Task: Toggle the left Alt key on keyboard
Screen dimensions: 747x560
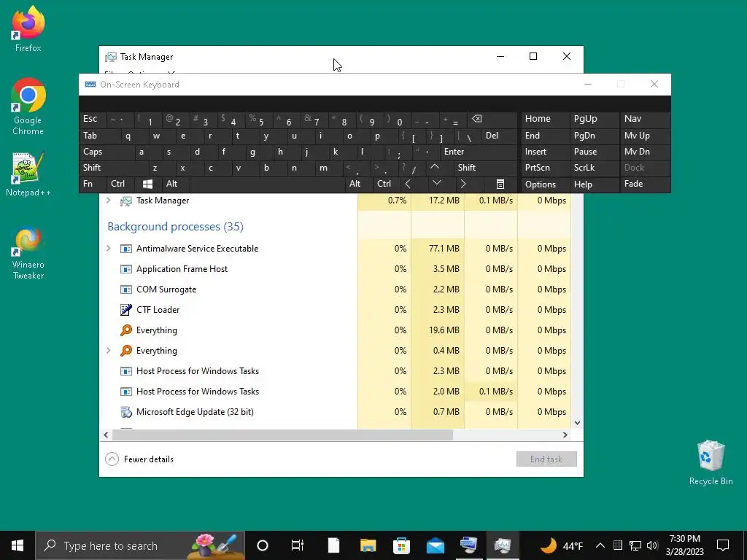Action: pyautogui.click(x=175, y=184)
